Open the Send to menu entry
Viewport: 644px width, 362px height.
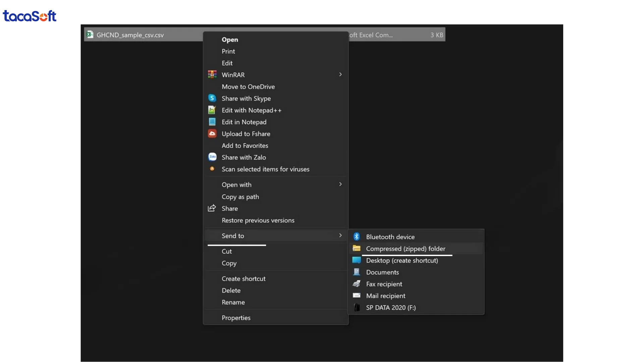point(276,236)
